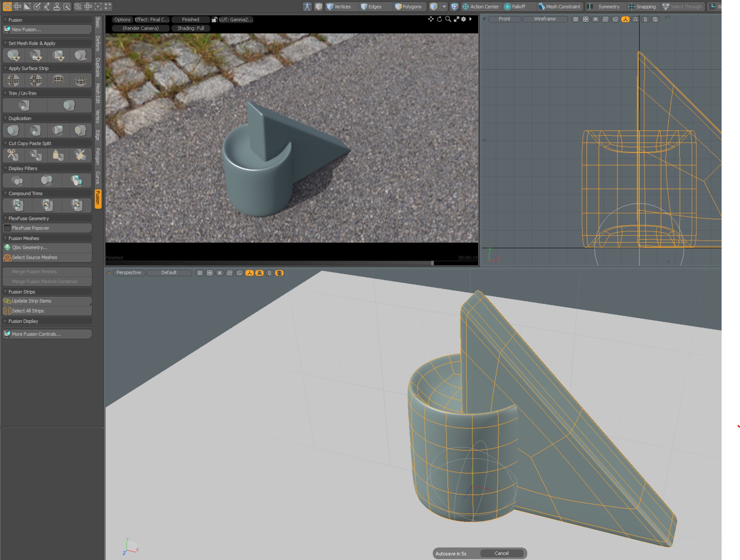Click the render preview reset refresh icon
The height and width of the screenshot is (560, 740).
pyautogui.click(x=440, y=19)
